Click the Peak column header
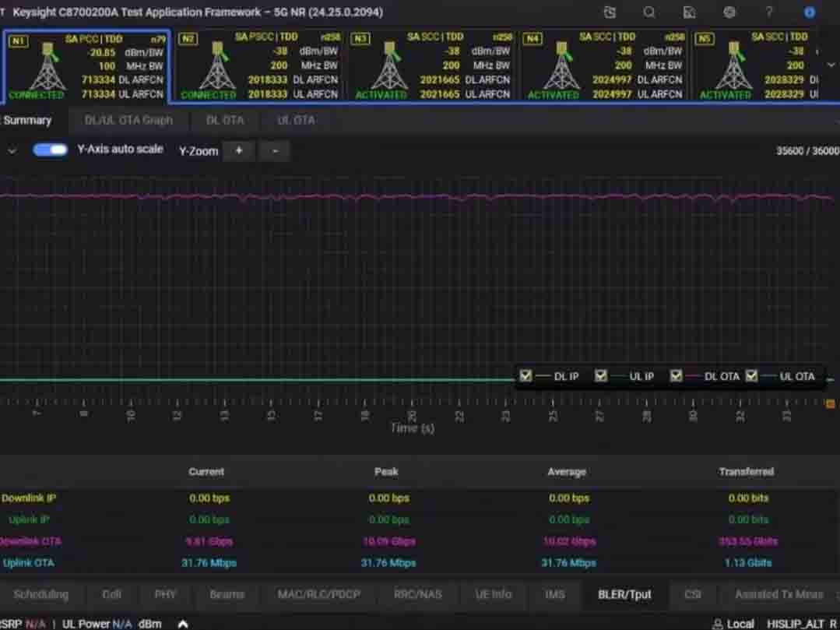Screen dimensions: 840x630 tap(386, 472)
